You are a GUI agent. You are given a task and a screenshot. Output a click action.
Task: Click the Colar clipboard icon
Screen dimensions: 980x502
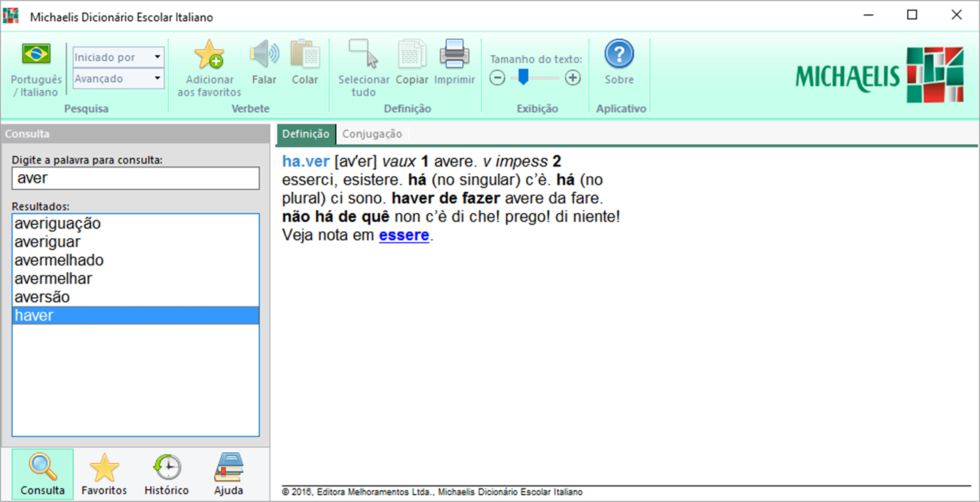pyautogui.click(x=305, y=54)
